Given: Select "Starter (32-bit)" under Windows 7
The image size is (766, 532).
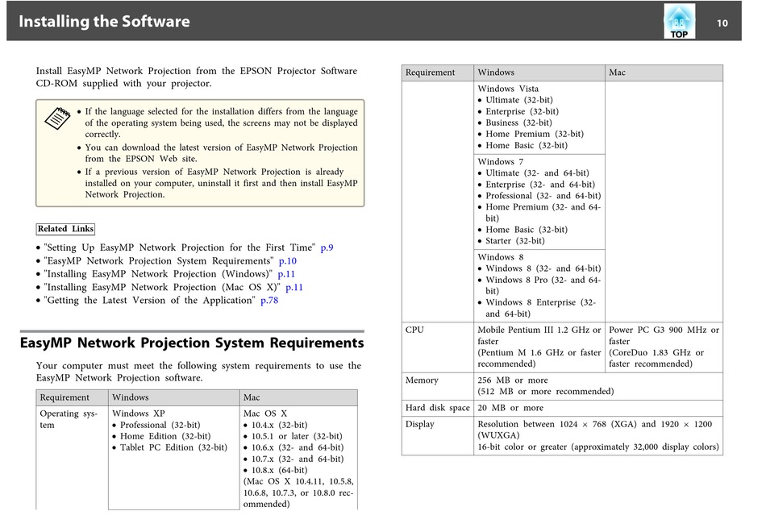Looking at the screenshot, I should tap(515, 241).
